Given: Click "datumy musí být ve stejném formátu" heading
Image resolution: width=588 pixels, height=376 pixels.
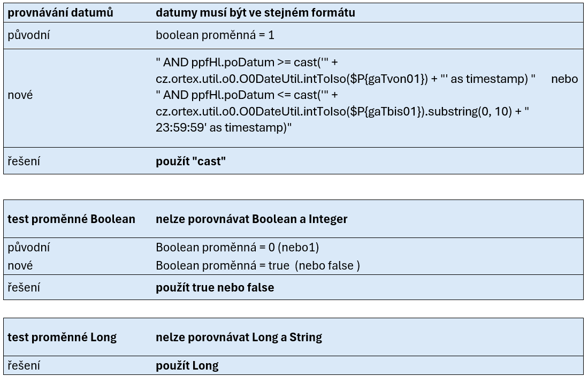Looking at the screenshot, I should pos(255,13).
